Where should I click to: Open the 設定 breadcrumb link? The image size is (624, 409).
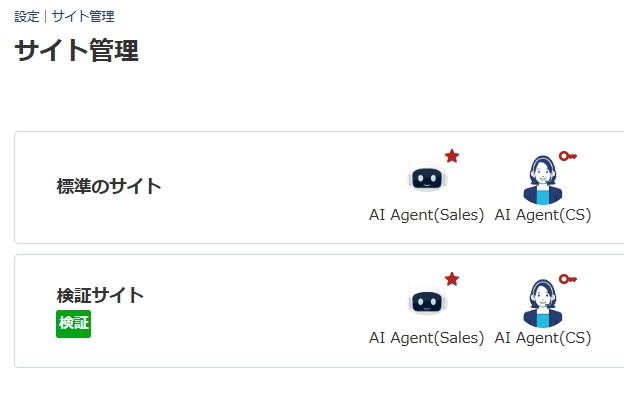coord(26,16)
